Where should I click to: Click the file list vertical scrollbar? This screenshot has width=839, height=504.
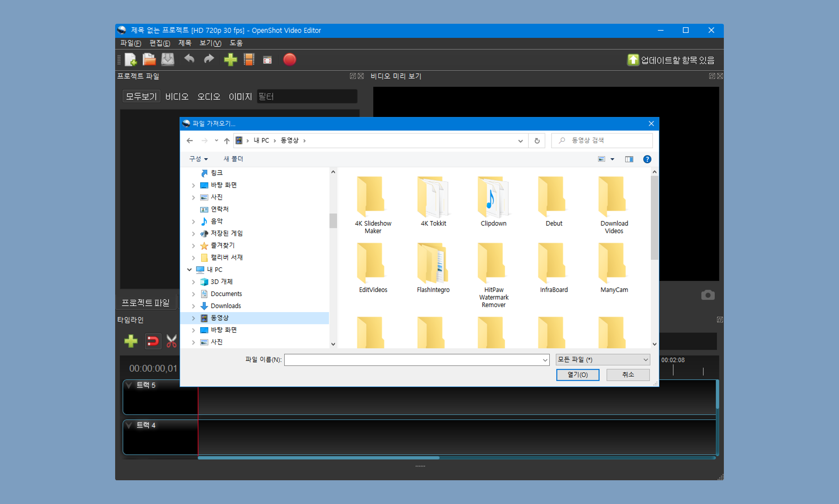[x=654, y=218]
